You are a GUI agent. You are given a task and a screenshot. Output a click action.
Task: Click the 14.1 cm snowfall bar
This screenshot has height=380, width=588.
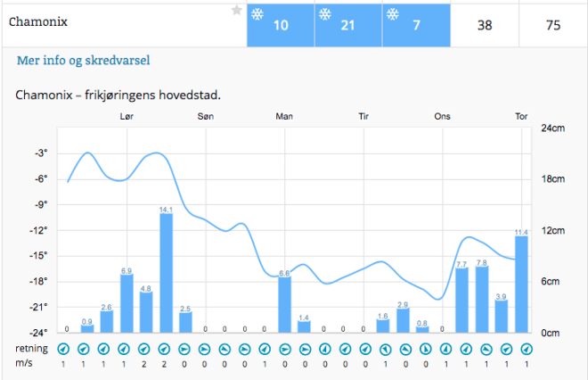coord(166,273)
